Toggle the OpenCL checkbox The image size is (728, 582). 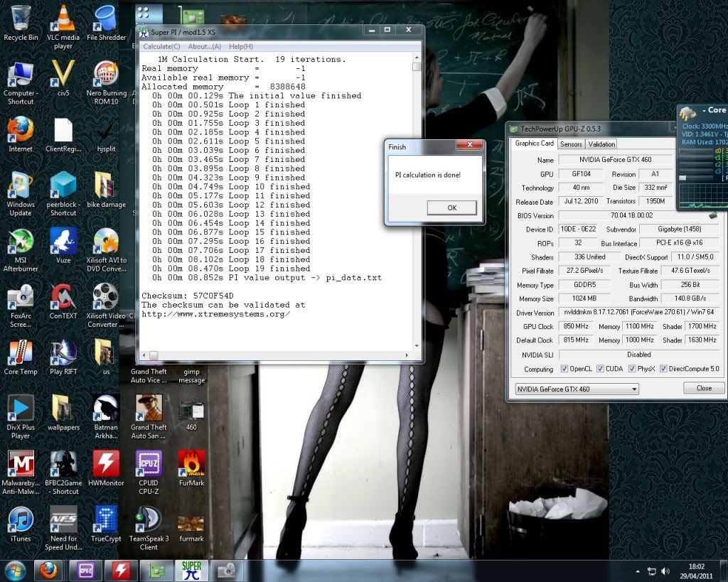click(x=564, y=369)
